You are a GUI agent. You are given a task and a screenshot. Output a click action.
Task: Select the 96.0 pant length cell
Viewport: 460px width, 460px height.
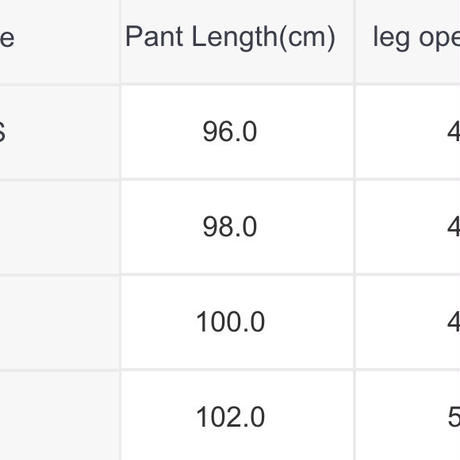(237, 132)
